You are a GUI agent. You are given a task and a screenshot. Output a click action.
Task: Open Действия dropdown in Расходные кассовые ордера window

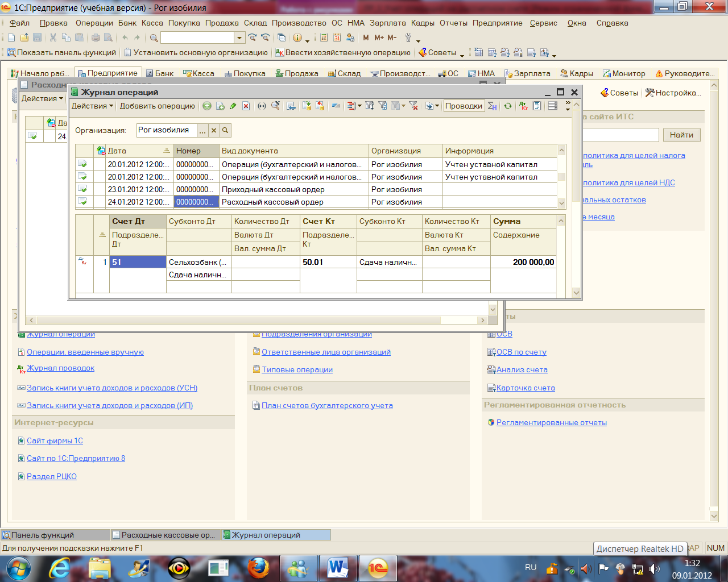(42, 98)
